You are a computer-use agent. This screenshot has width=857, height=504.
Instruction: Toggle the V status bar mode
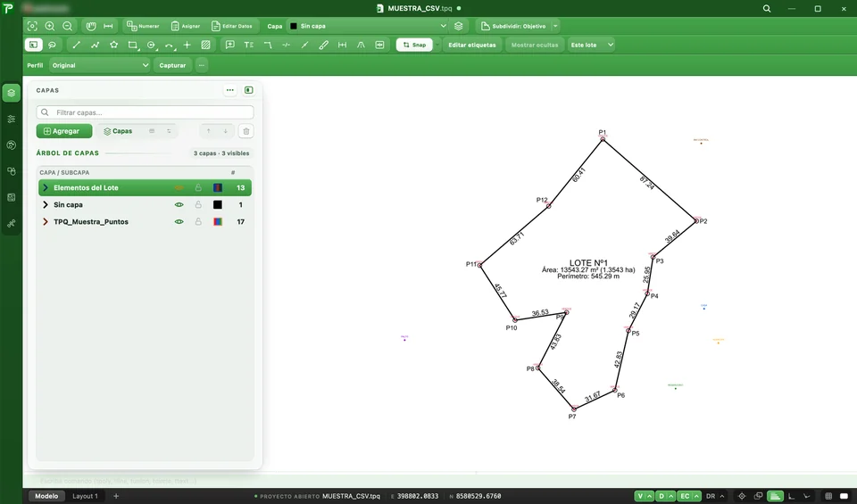(x=640, y=496)
